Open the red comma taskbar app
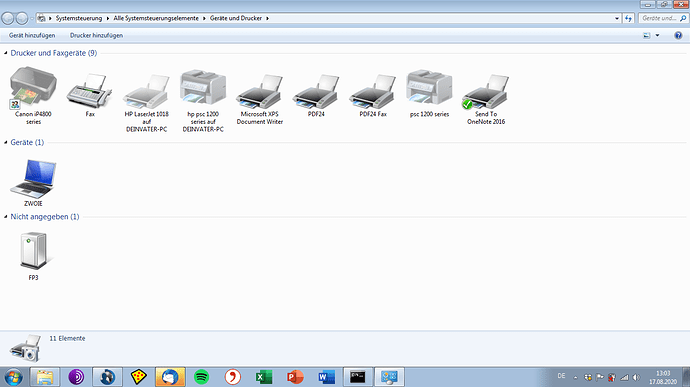 coord(232,377)
